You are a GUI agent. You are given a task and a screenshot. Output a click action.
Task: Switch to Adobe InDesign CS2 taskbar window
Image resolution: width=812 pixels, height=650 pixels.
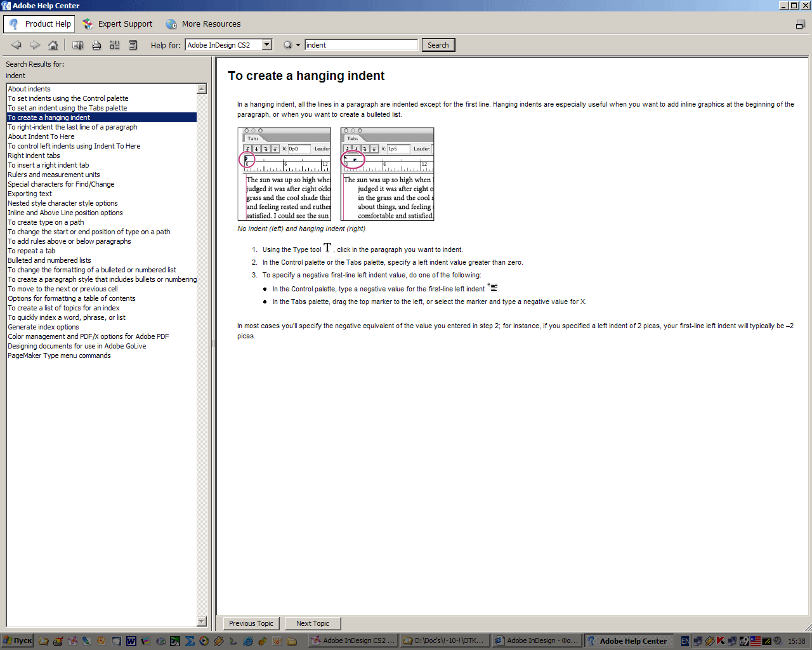click(353, 641)
